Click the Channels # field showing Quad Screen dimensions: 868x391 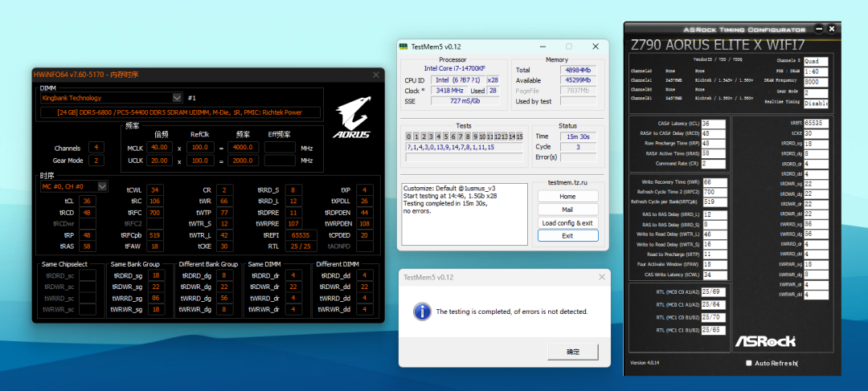point(816,61)
